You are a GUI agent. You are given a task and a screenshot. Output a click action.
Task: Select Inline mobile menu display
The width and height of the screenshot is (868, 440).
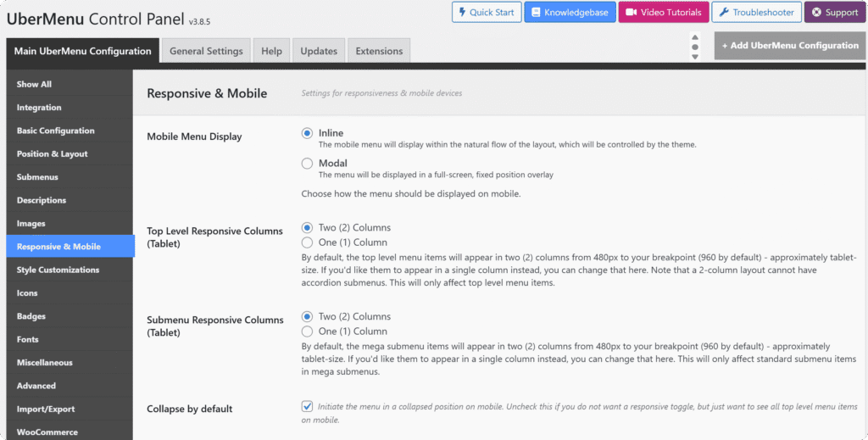pyautogui.click(x=307, y=133)
